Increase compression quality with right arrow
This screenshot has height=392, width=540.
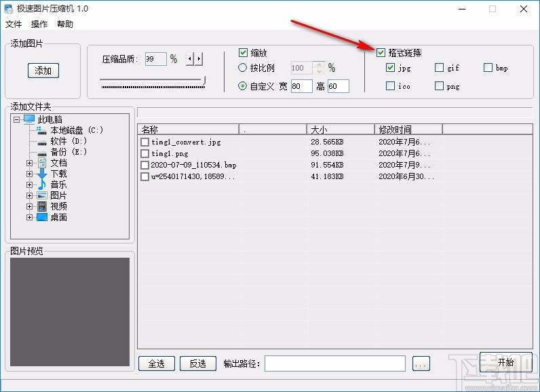pos(199,59)
